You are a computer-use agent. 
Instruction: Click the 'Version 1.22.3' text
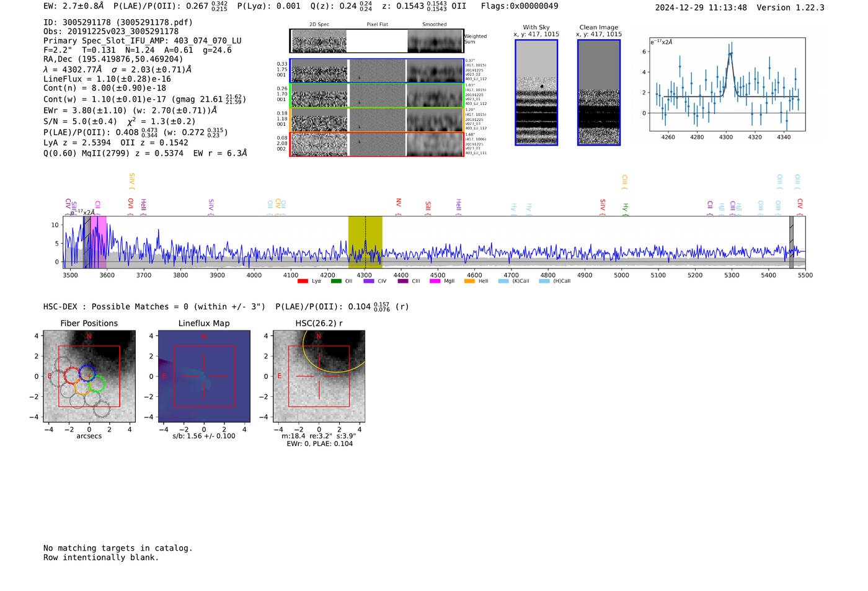click(x=790, y=7)
